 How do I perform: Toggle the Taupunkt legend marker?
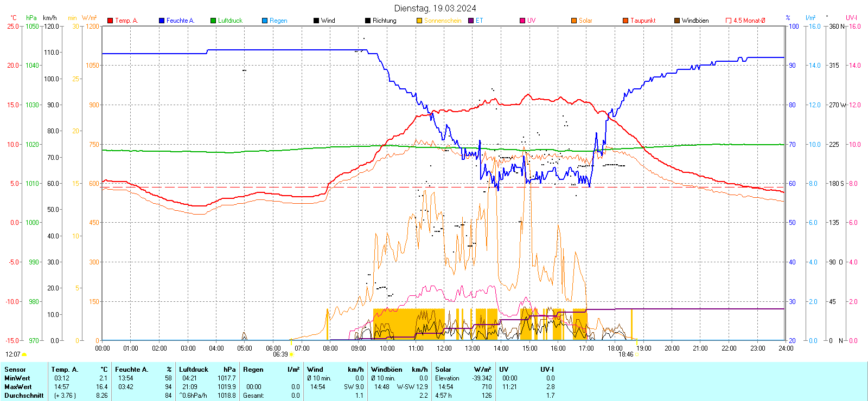tap(626, 21)
